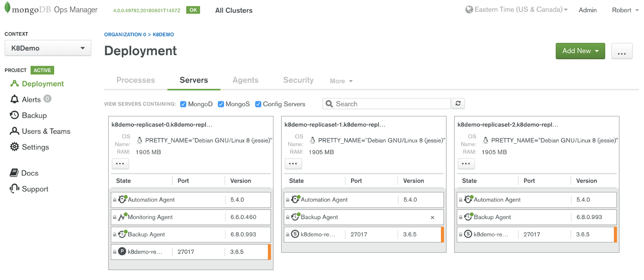Switch to the Agents tab
This screenshot has height=280, width=644.
[245, 80]
